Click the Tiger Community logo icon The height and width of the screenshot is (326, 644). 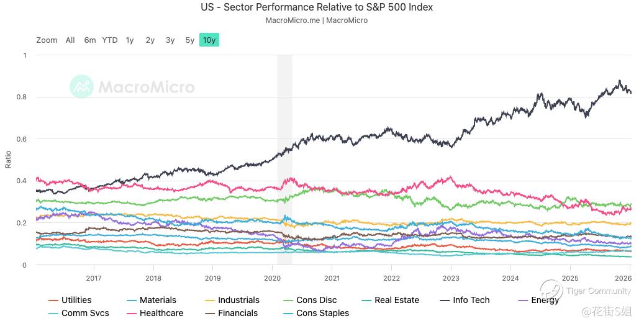(551, 290)
